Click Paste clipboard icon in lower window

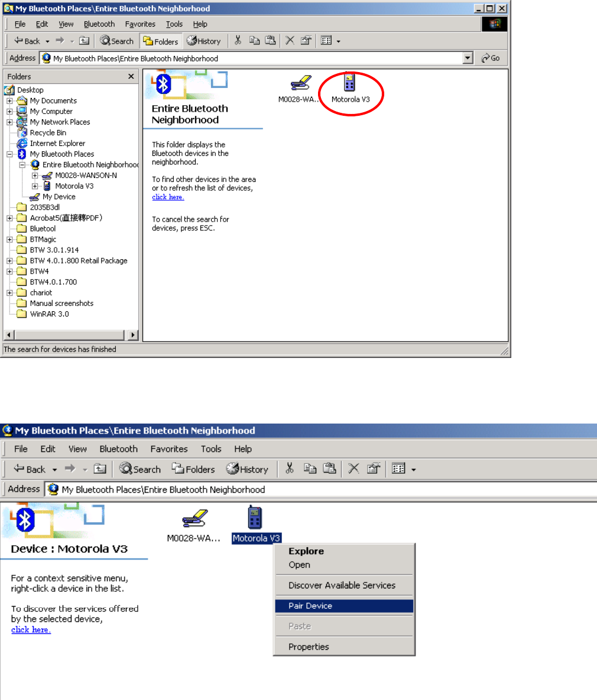click(x=329, y=468)
